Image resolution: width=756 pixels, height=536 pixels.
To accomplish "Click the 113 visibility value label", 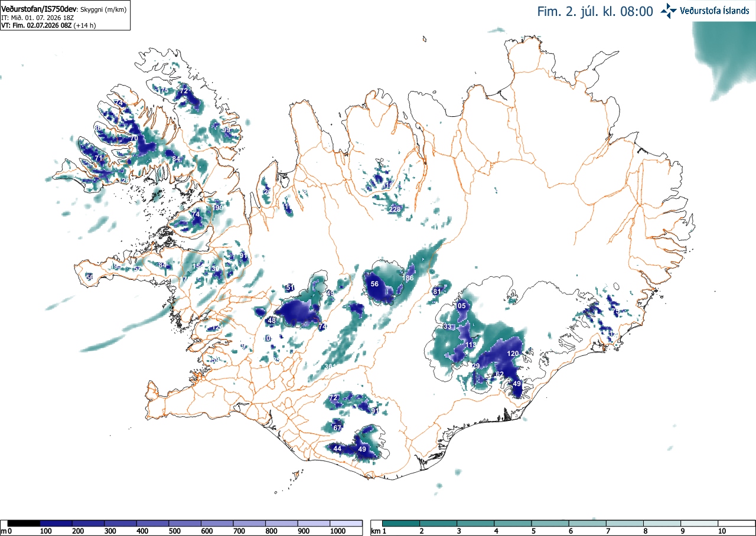I will click(471, 345).
